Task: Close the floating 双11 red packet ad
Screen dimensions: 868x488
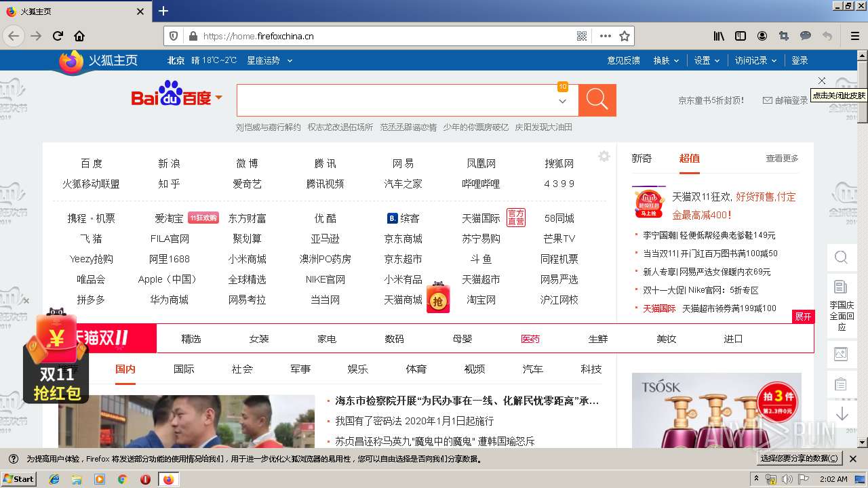Action: (x=26, y=301)
